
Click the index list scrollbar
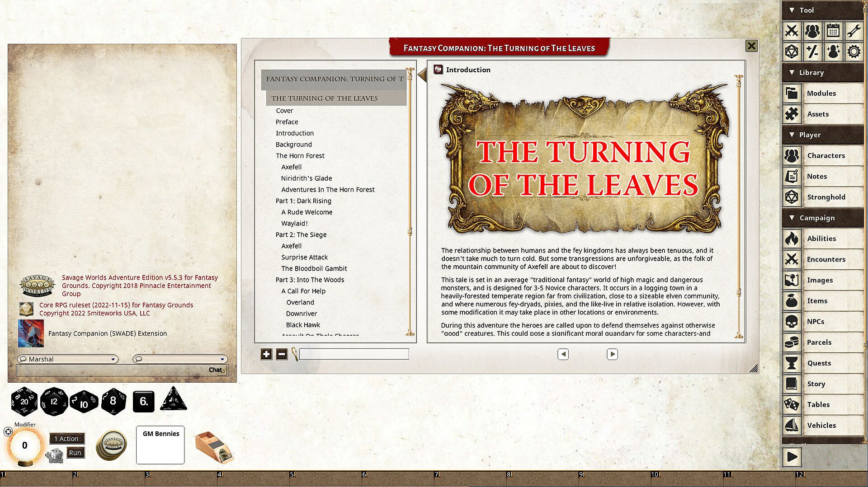click(x=410, y=202)
